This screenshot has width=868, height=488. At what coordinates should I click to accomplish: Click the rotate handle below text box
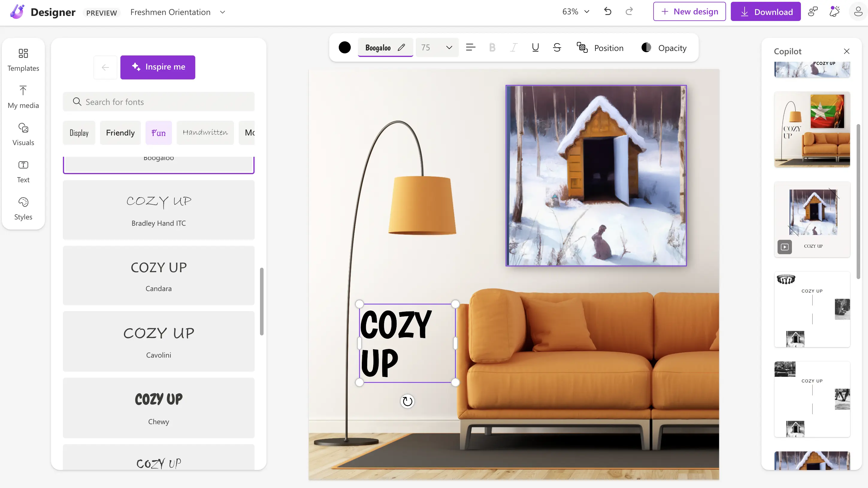coord(407,401)
